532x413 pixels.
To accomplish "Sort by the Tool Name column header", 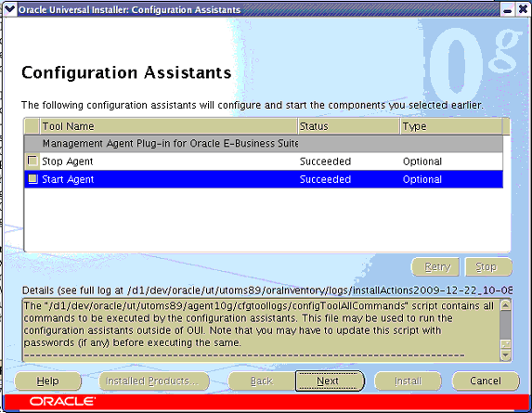I will click(x=169, y=126).
